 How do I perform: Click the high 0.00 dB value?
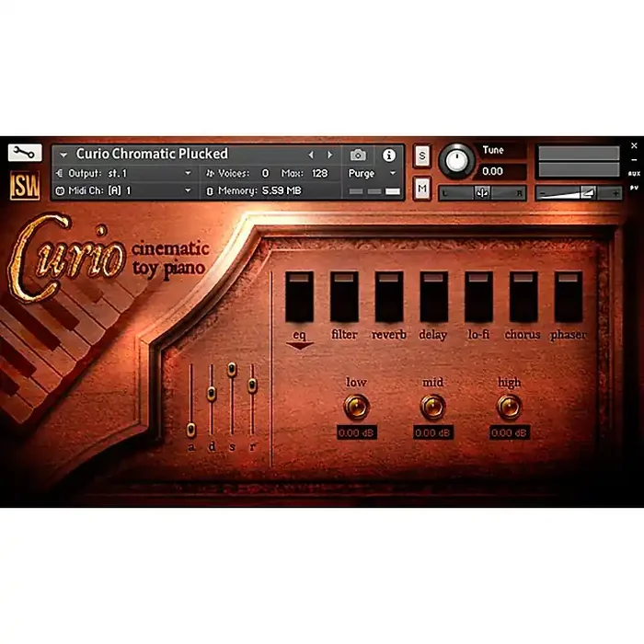pos(510,432)
